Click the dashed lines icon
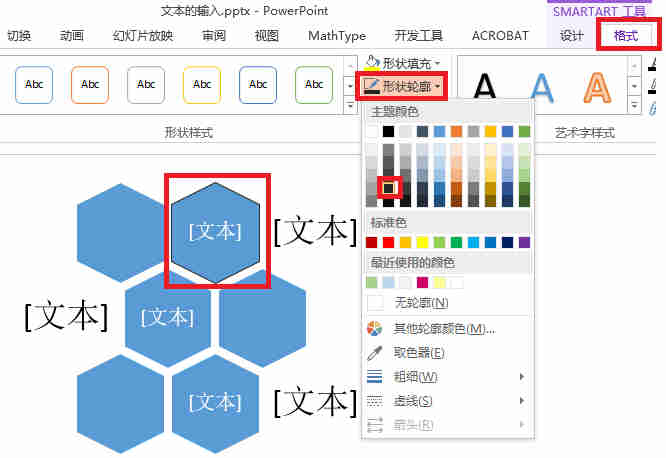666x458 pixels. pyautogui.click(x=375, y=401)
